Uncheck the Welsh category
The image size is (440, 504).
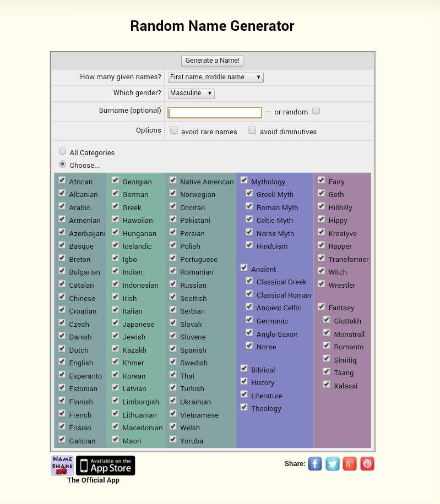173,426
